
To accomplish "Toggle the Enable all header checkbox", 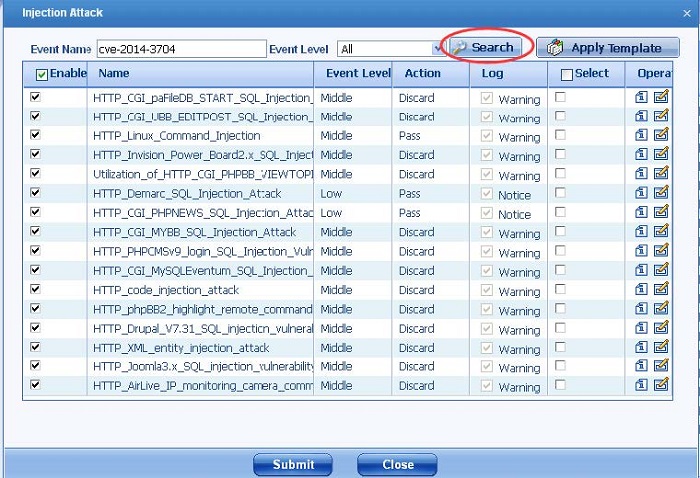I will 42,75.
